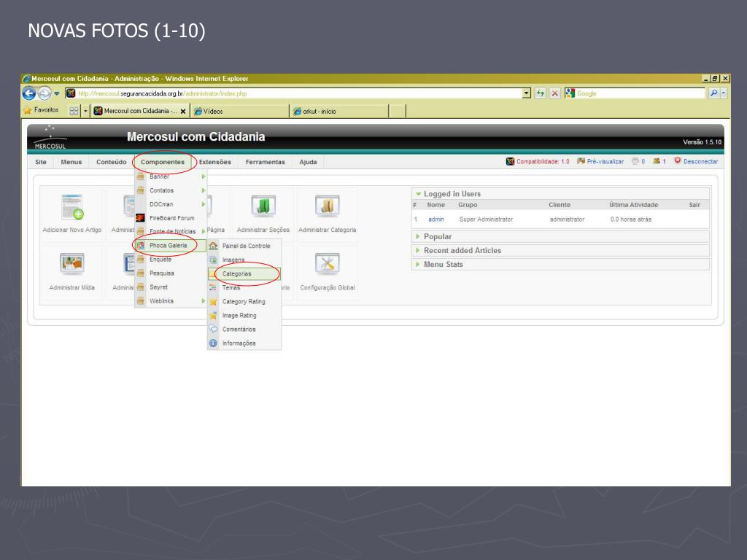The width and height of the screenshot is (747, 560).
Task: Open Imagens in Phoca Galeria submenu
Action: pyautogui.click(x=244, y=260)
